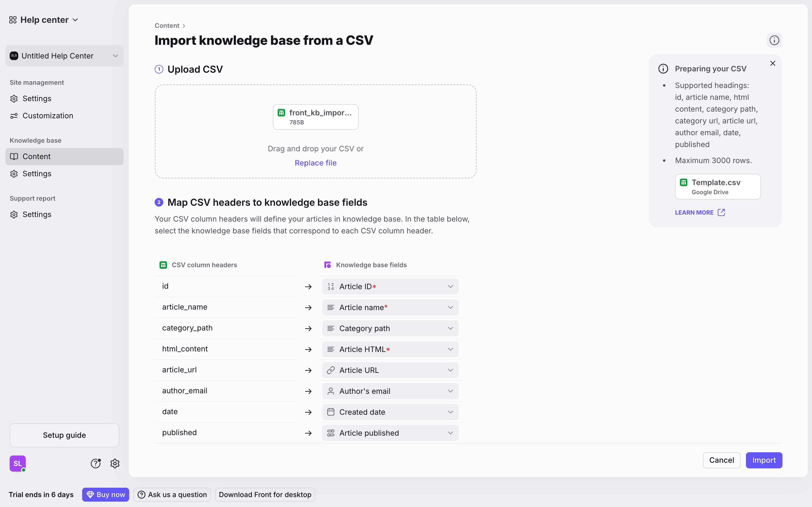Viewport: 812px width, 507px height.
Task: Click the Import button
Action: (764, 460)
